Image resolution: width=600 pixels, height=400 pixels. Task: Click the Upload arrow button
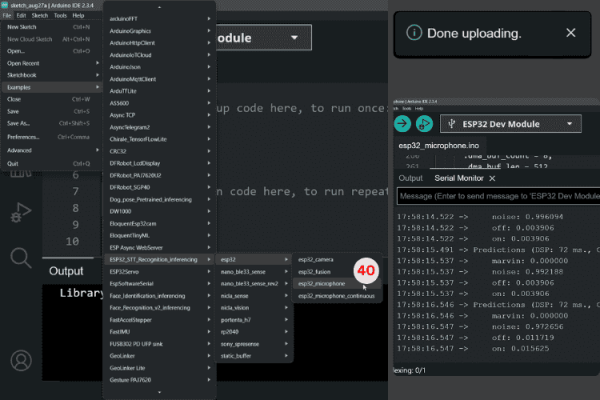(x=402, y=124)
